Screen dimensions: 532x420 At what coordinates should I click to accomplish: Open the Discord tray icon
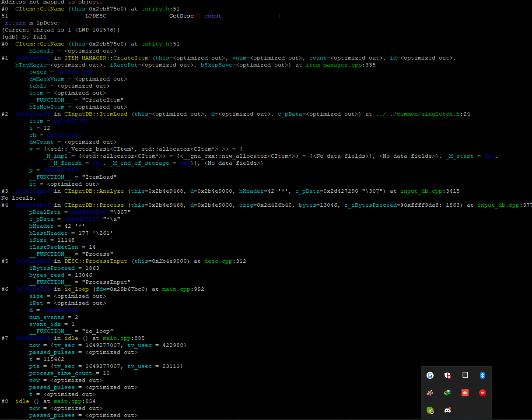[448, 410]
